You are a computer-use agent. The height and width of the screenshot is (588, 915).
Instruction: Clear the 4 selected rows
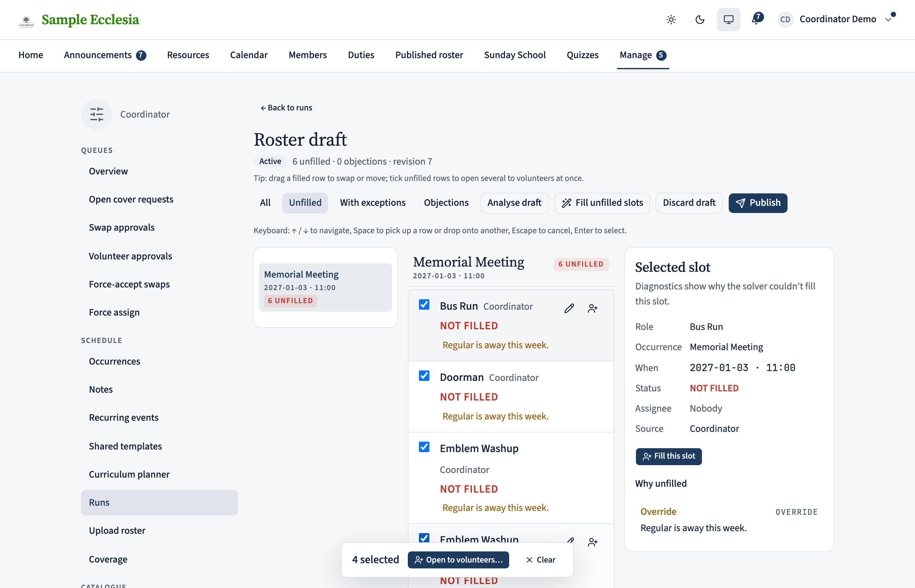tap(541, 560)
